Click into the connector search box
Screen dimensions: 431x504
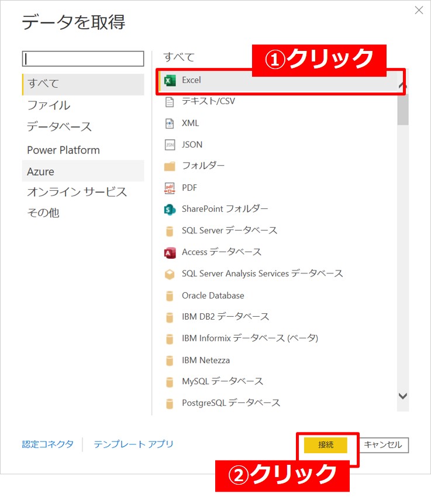coord(82,59)
